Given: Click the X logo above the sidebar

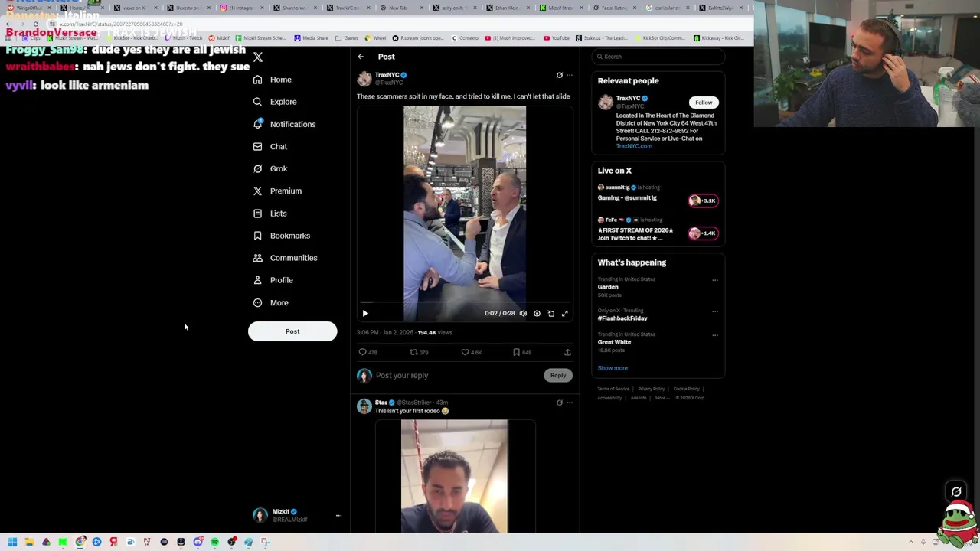Looking at the screenshot, I should (x=258, y=57).
